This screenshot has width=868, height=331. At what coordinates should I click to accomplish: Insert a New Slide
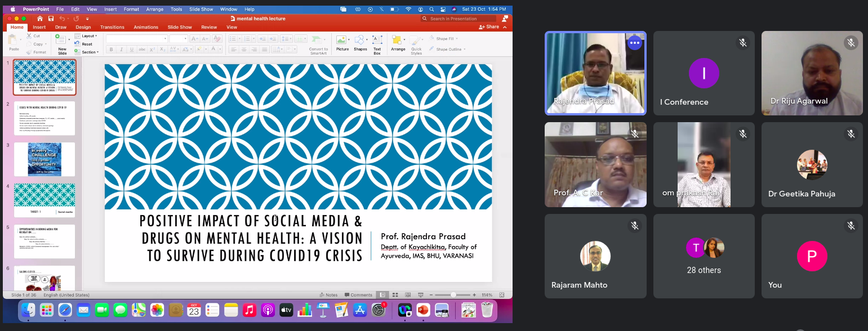click(61, 44)
